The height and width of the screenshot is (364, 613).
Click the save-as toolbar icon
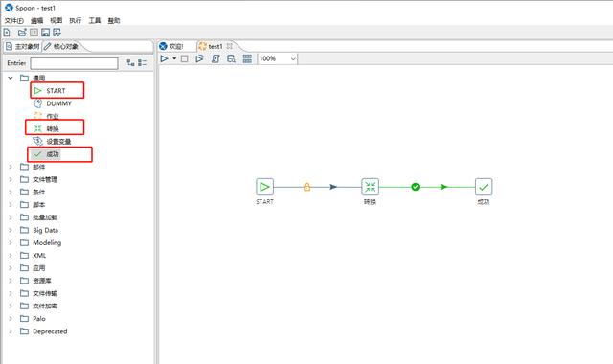point(57,33)
